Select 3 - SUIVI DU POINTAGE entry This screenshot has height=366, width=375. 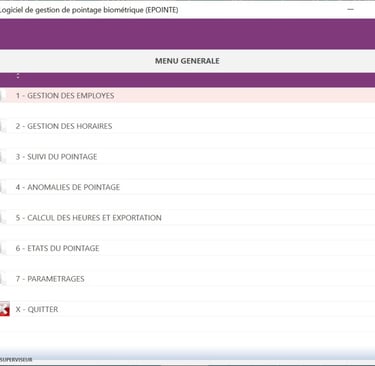56,157
